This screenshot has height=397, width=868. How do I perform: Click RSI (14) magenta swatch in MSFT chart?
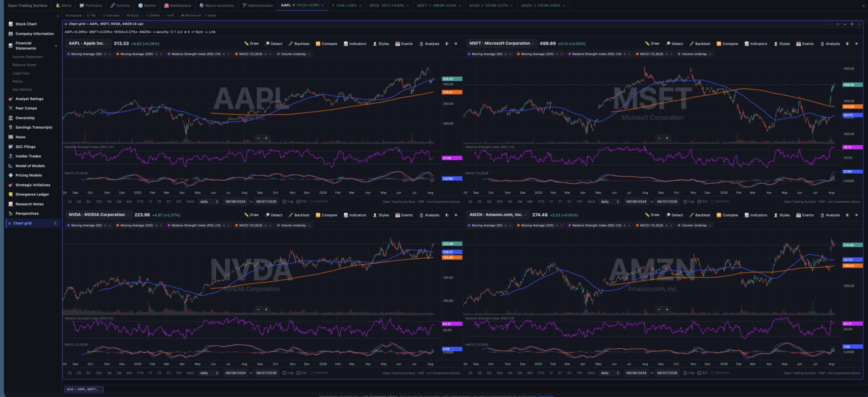coord(570,54)
